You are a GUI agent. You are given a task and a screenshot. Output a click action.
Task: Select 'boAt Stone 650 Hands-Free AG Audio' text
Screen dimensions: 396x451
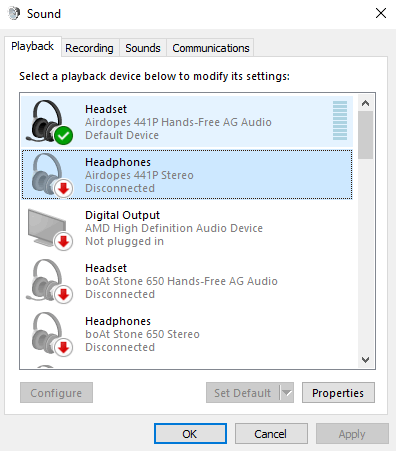(x=181, y=281)
